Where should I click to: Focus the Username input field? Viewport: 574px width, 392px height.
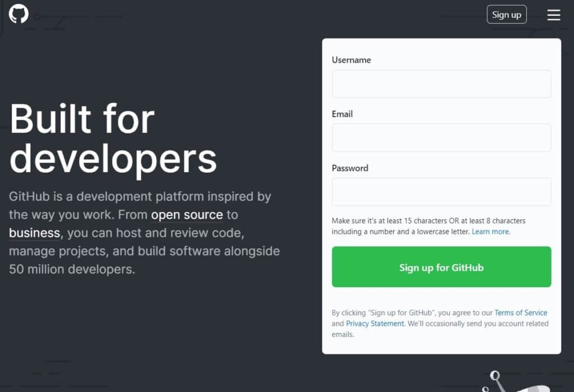tap(442, 84)
